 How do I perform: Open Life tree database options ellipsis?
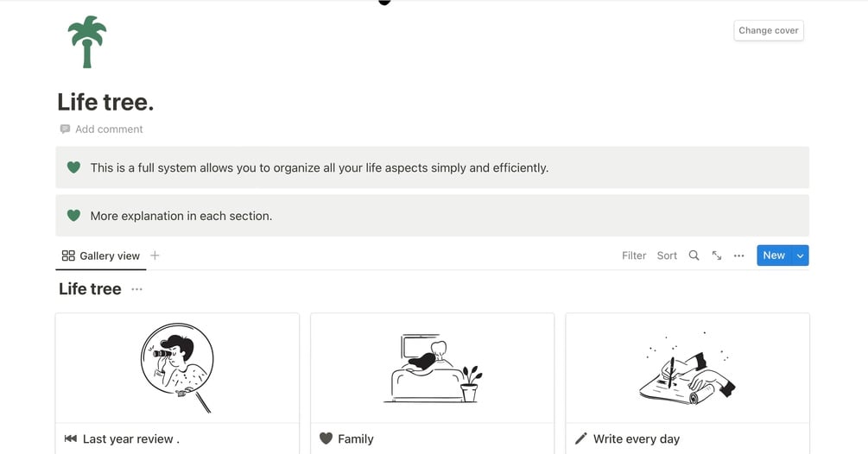tap(136, 289)
